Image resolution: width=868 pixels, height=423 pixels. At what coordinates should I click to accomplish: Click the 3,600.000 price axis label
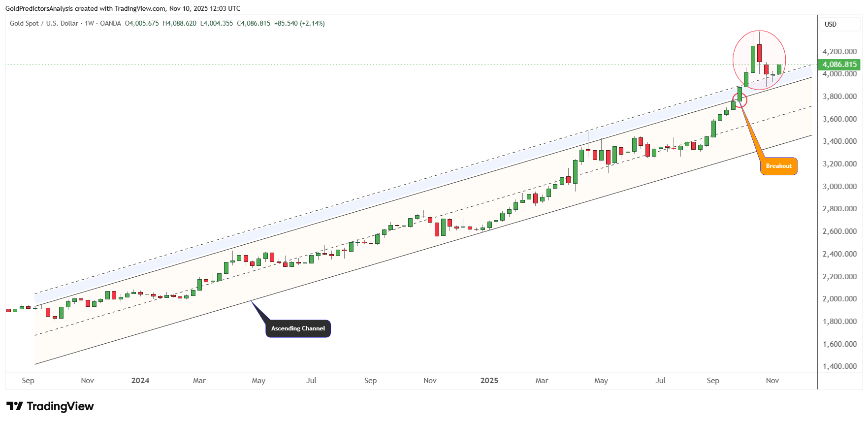point(839,119)
